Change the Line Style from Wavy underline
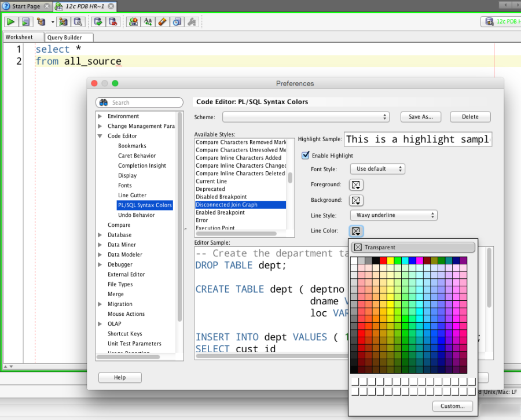This screenshot has width=521, height=420. tap(393, 215)
